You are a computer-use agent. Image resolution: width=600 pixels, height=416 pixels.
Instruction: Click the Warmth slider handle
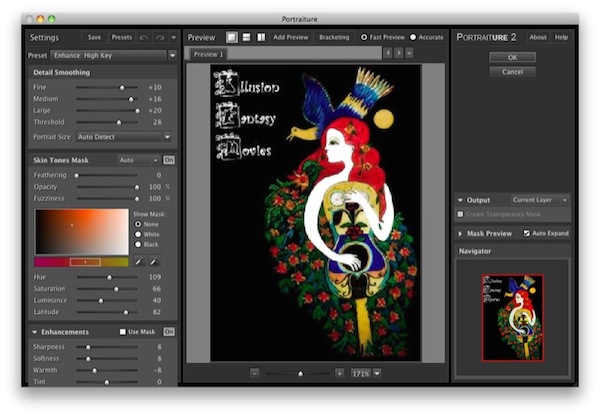tap(95, 370)
